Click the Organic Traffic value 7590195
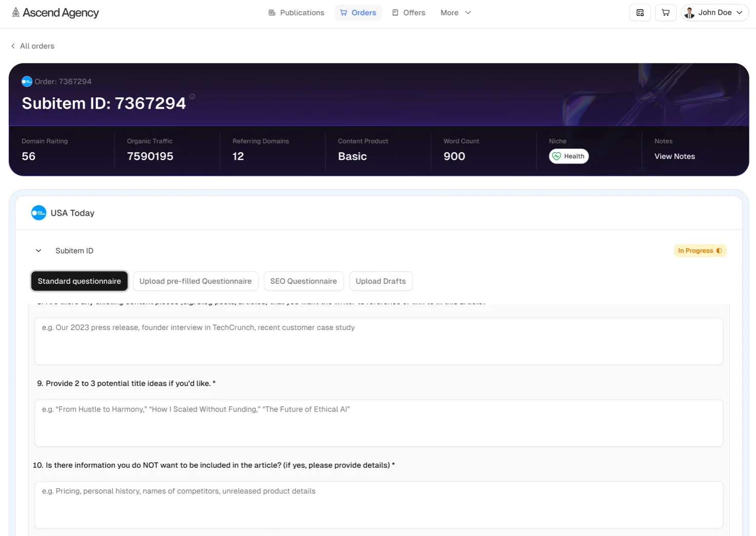The height and width of the screenshot is (536, 756). click(150, 156)
